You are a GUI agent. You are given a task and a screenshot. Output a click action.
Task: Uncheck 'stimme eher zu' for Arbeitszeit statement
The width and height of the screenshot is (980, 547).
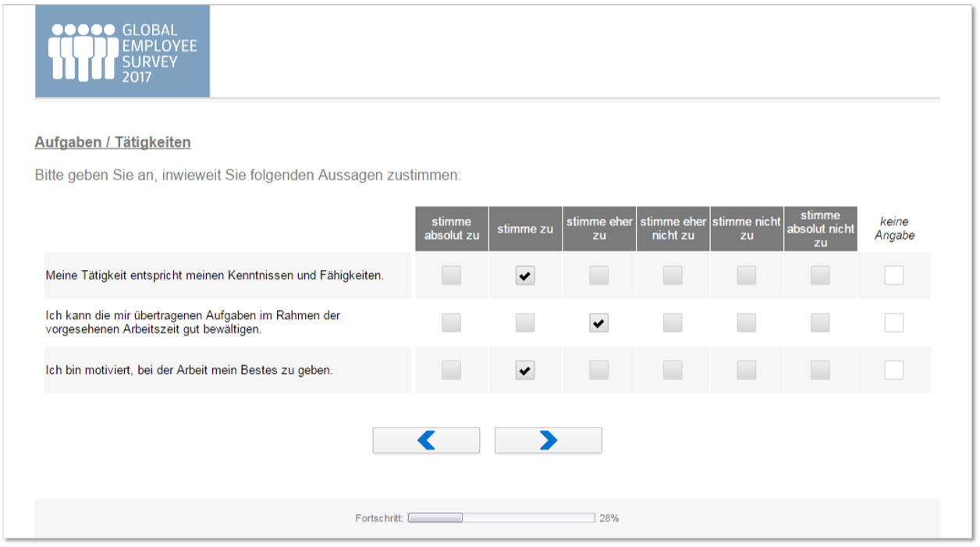[598, 323]
